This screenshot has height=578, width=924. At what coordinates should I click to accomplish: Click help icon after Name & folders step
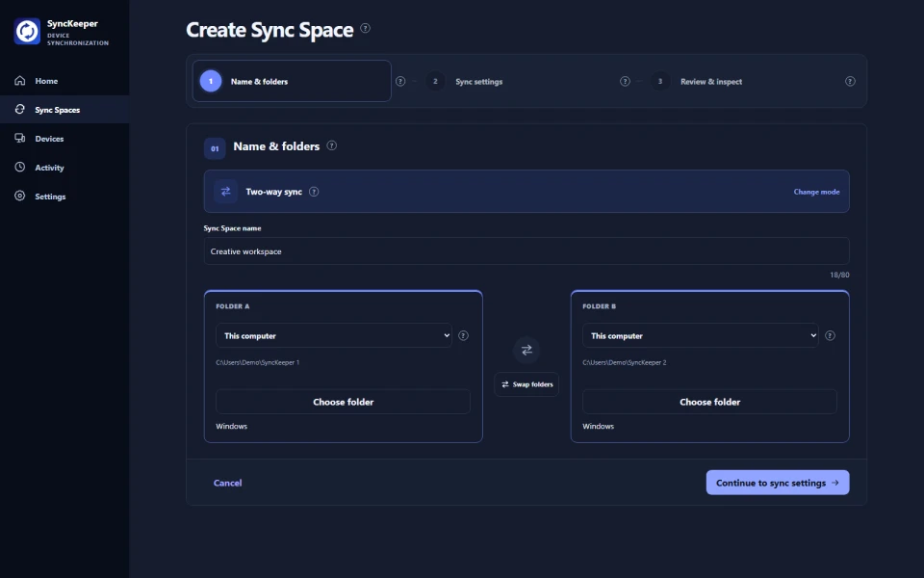(x=400, y=81)
